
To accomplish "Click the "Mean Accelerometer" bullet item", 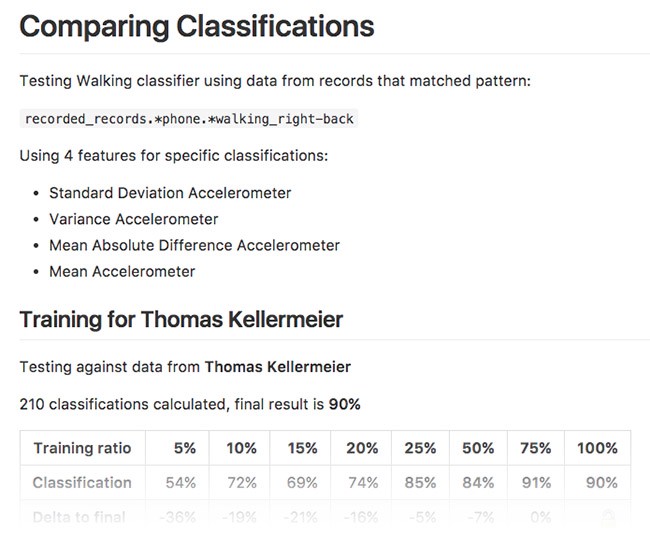I will pyautogui.click(x=122, y=271).
